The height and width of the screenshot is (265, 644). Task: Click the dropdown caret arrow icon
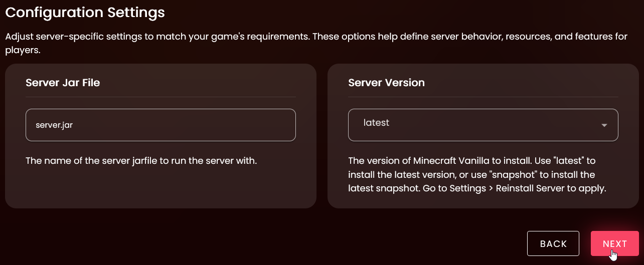pos(604,125)
